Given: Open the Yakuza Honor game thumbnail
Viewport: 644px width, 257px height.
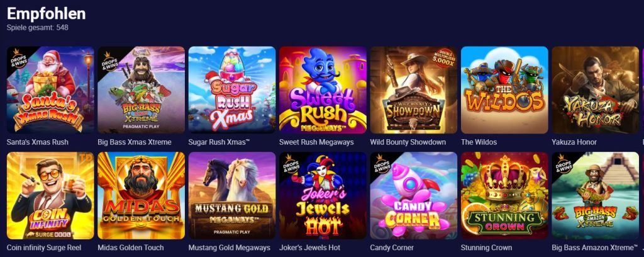Looking at the screenshot, I should pyautogui.click(x=595, y=89).
